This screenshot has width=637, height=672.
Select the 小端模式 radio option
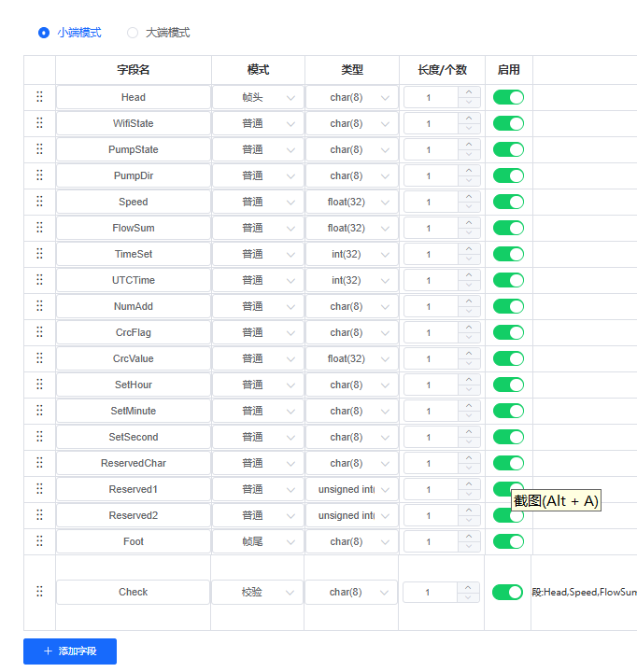click(44, 33)
